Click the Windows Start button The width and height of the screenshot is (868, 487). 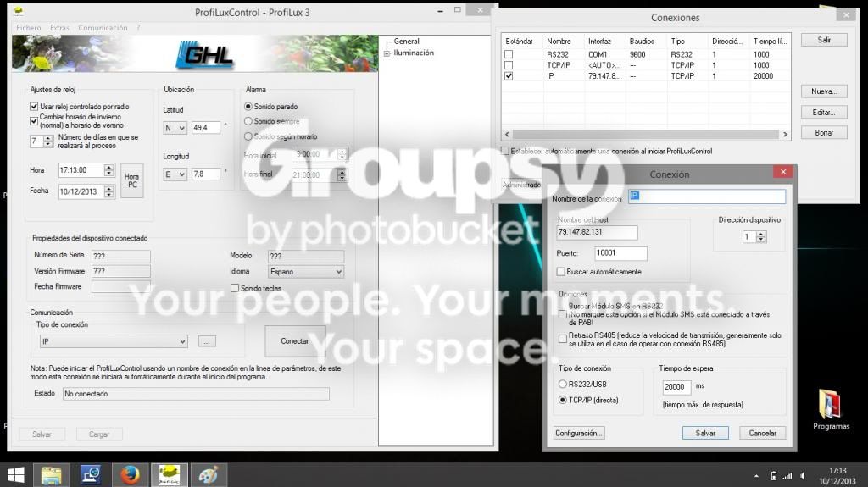click(x=15, y=475)
